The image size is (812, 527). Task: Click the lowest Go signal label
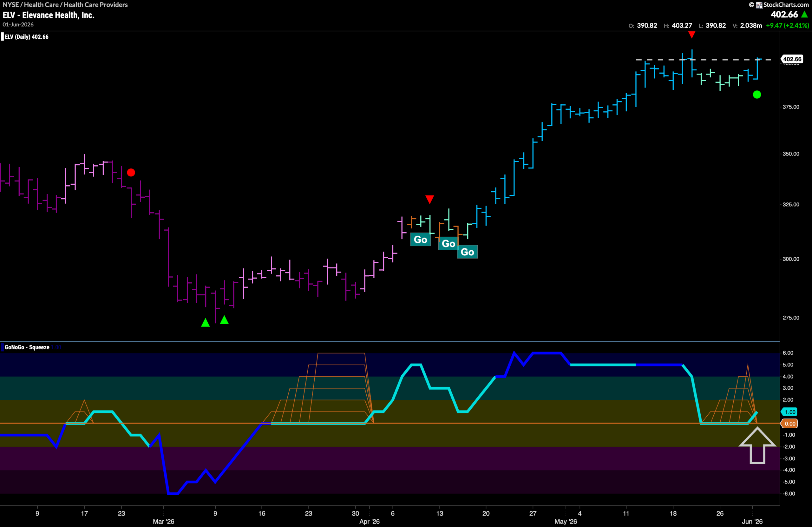[468, 252]
